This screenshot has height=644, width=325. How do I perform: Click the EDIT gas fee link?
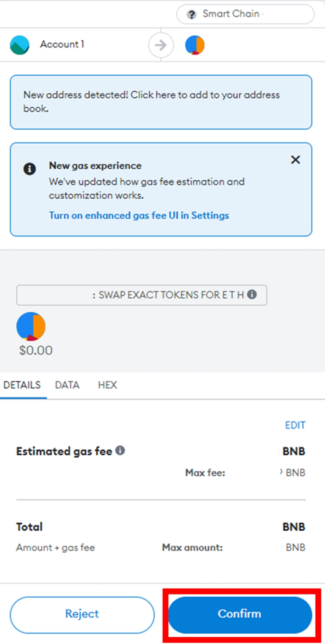(295, 425)
